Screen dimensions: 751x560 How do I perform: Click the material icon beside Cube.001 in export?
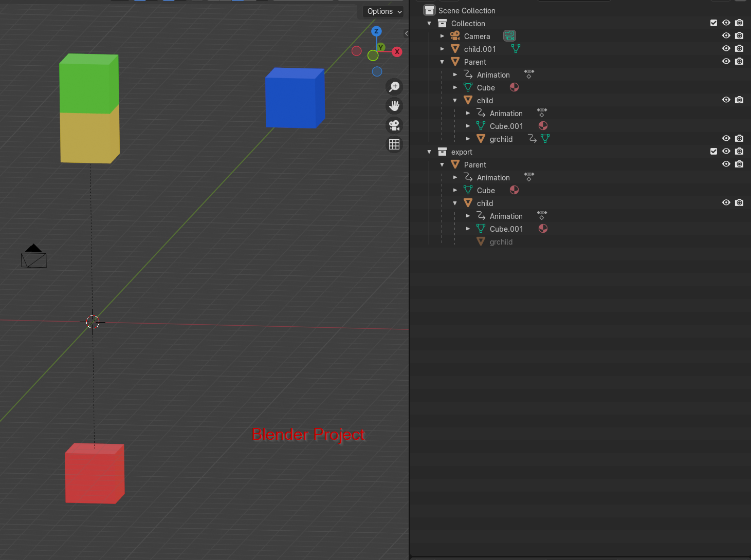coord(543,229)
